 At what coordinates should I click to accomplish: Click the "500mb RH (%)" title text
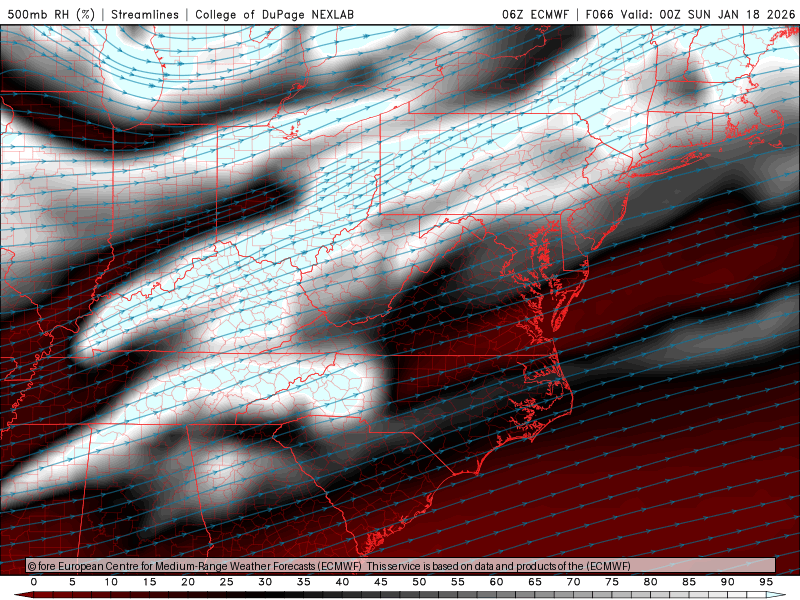[x=51, y=14]
